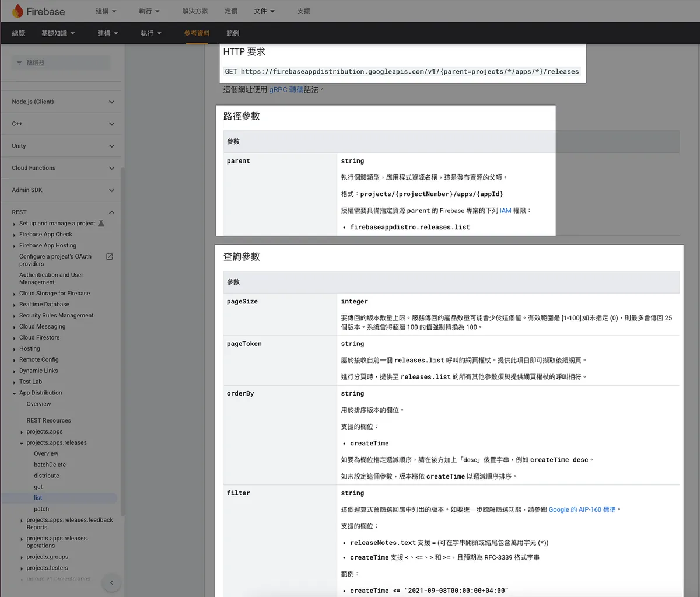Click the filter icon in sidebar search
This screenshot has height=597, width=700.
point(19,63)
